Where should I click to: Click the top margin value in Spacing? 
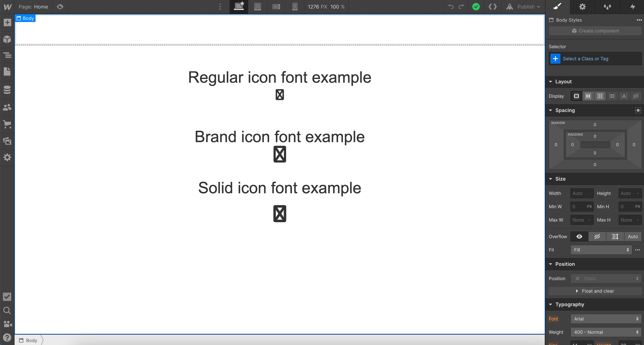pyautogui.click(x=595, y=124)
